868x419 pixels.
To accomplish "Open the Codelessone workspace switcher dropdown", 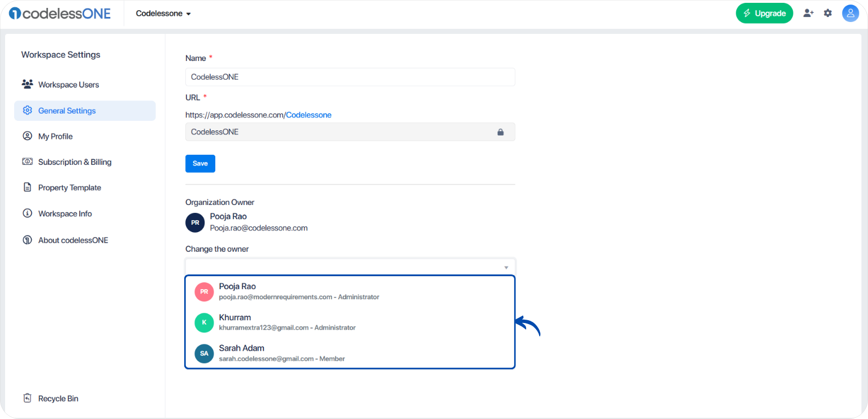I will [x=163, y=14].
